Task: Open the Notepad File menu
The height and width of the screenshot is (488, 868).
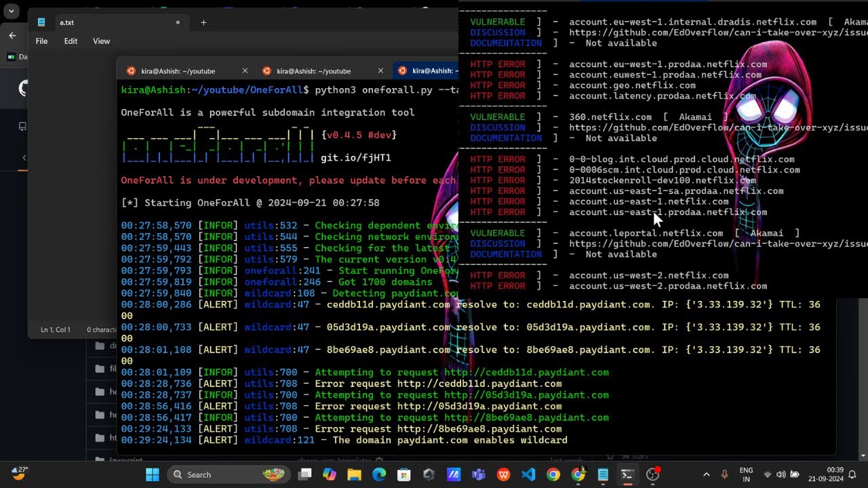Action: click(41, 41)
